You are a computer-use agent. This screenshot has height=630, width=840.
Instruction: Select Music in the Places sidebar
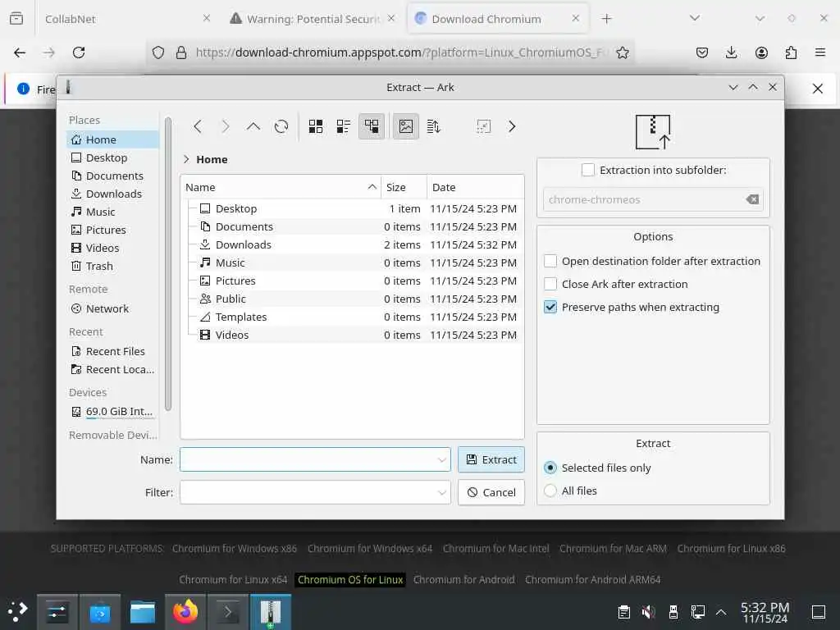[113, 212]
